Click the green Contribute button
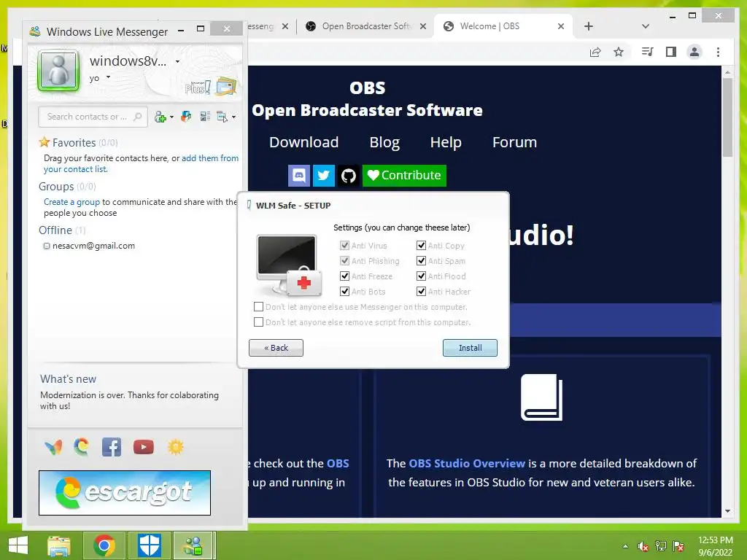The image size is (747, 560). 404,175
